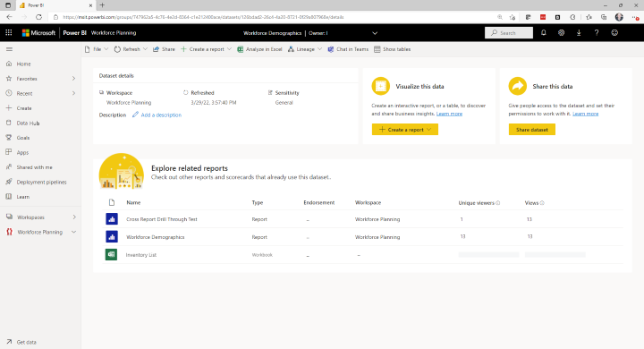
Task: Open Shared with me
Action: [35, 167]
